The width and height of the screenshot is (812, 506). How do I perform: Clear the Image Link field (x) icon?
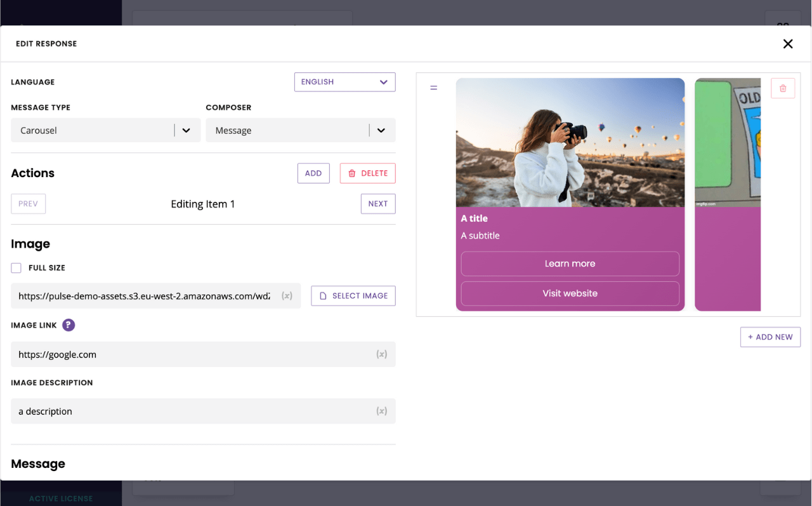(381, 354)
